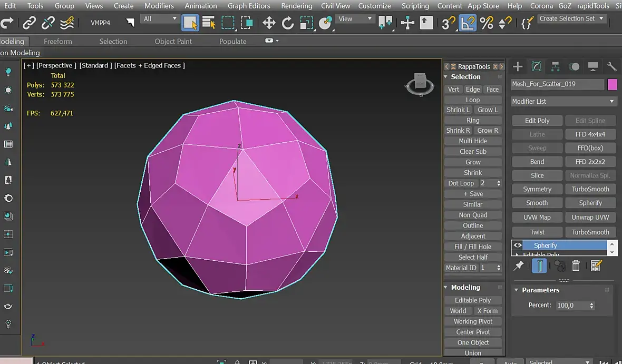Select the Move transform tool
Viewport: 622px width, 364px height.
click(x=269, y=23)
